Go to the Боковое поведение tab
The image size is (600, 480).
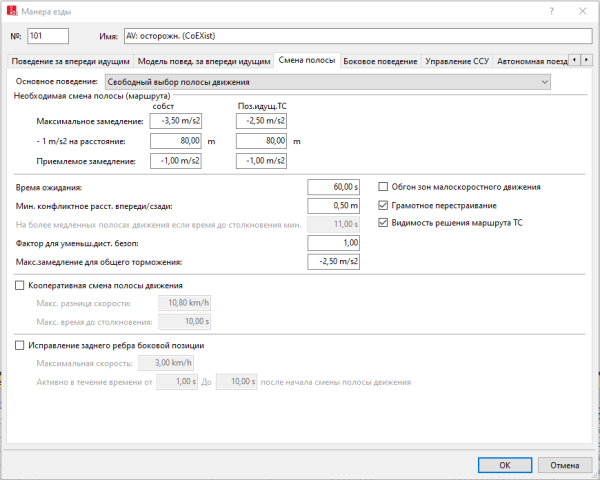click(380, 61)
